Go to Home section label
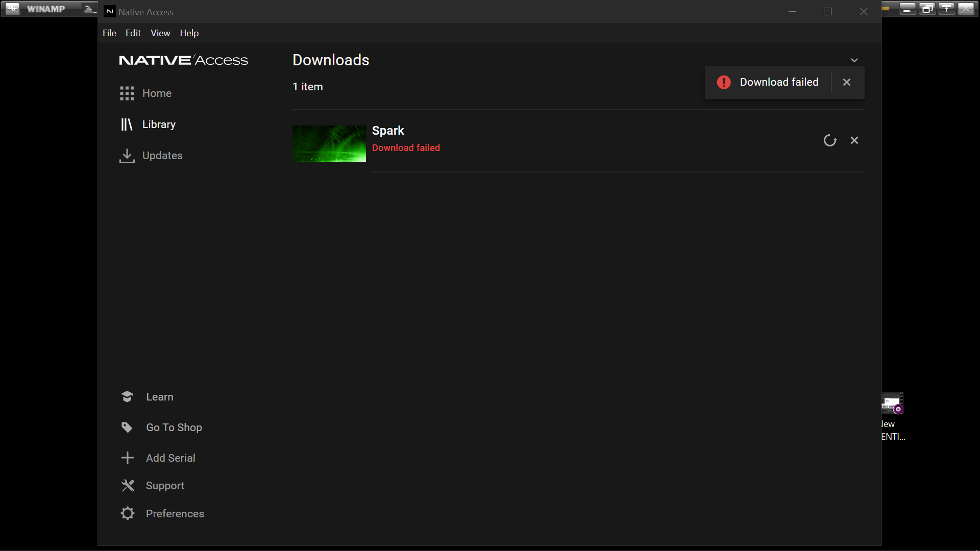The height and width of the screenshot is (551, 980). pos(157,93)
